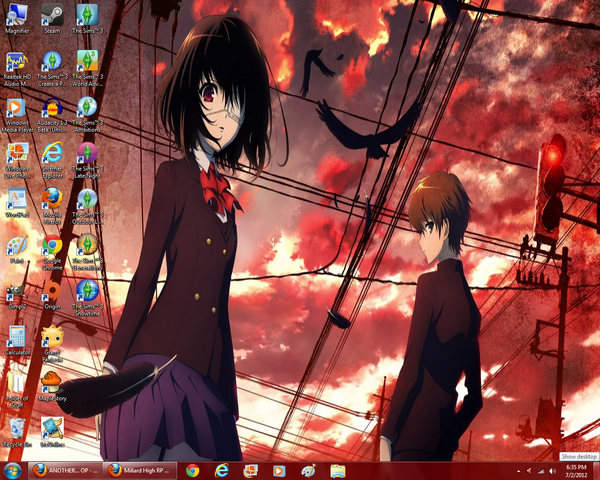Screen dimensions: 600x480
Task: Select Internet Explorer desktop shortcut
Action: [x=52, y=161]
